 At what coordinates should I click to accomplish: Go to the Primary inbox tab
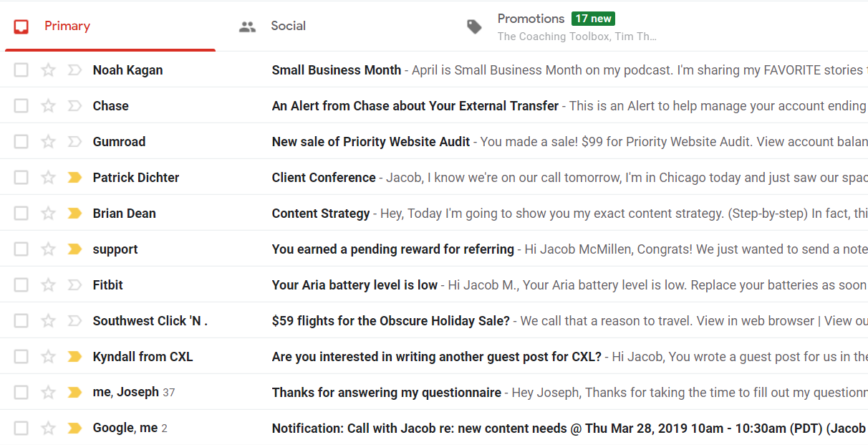tap(110, 27)
